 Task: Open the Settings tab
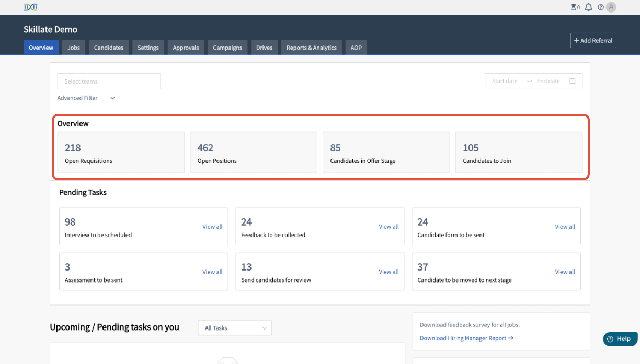(x=148, y=48)
